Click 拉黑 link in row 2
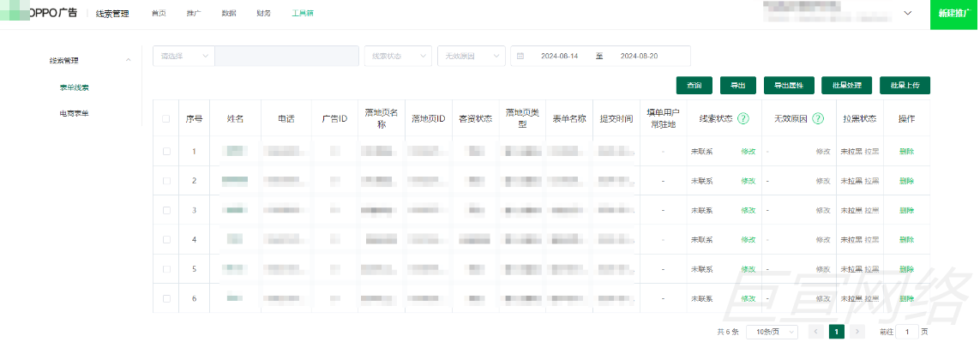Viewport: 980px width, 342px height. tap(872, 181)
